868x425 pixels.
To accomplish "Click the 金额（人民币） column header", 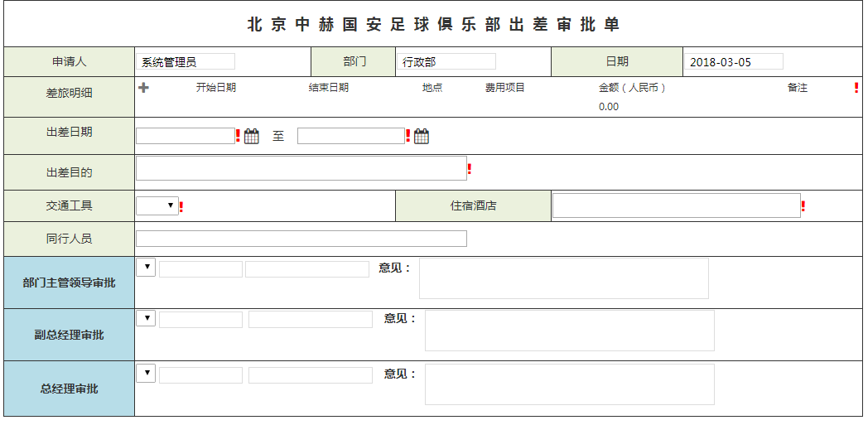I will (x=632, y=88).
